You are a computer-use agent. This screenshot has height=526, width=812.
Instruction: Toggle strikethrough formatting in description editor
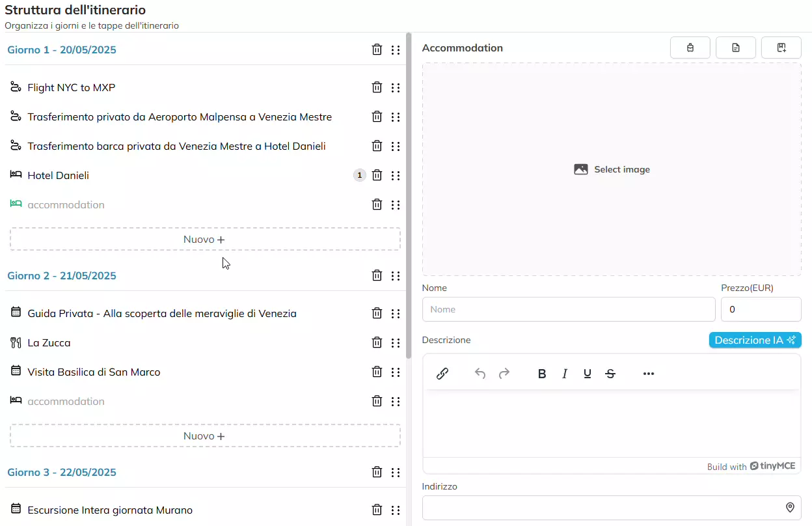[x=610, y=374]
